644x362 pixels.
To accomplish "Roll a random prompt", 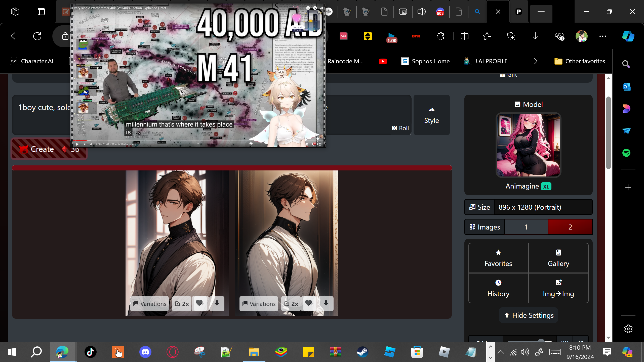I will click(x=400, y=128).
